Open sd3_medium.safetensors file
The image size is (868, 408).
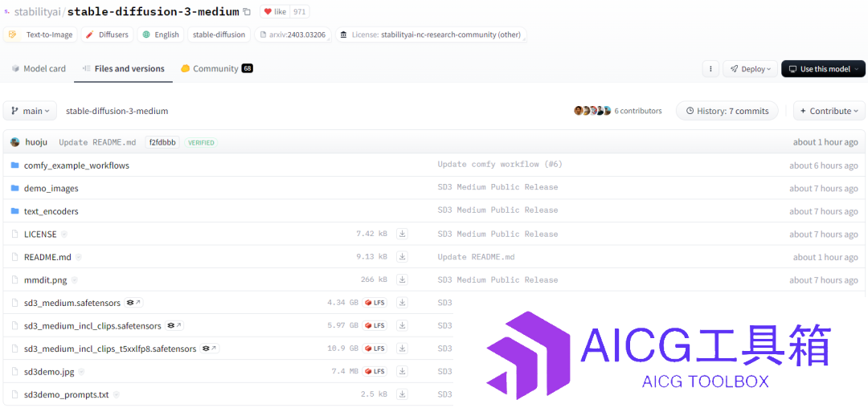click(x=72, y=303)
